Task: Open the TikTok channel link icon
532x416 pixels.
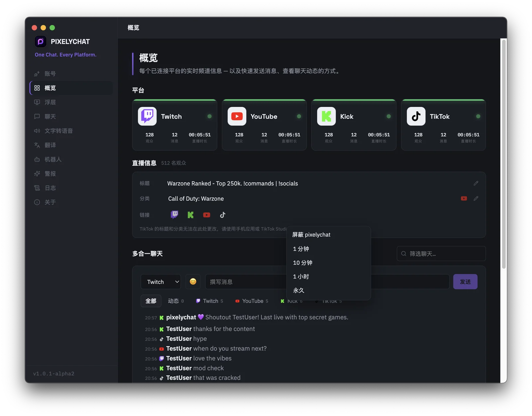Action: click(x=222, y=215)
